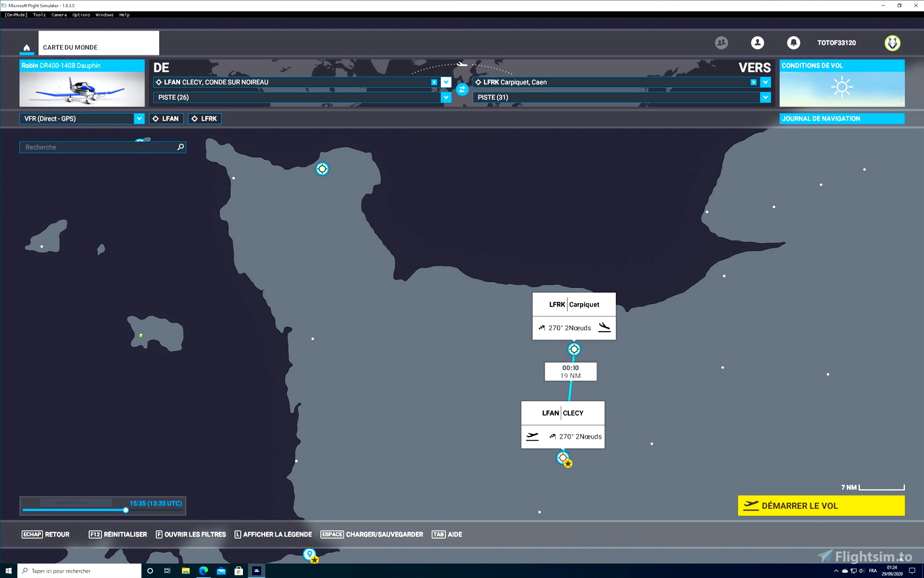This screenshot has width=924, height=578.
Task: Open the user profile icon
Action: pos(758,42)
